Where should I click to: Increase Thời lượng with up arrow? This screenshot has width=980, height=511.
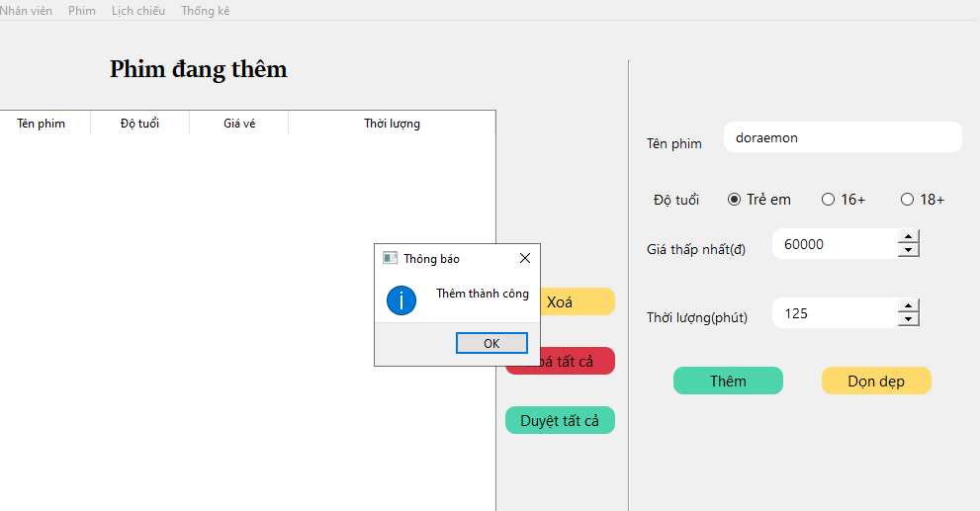pos(908,306)
